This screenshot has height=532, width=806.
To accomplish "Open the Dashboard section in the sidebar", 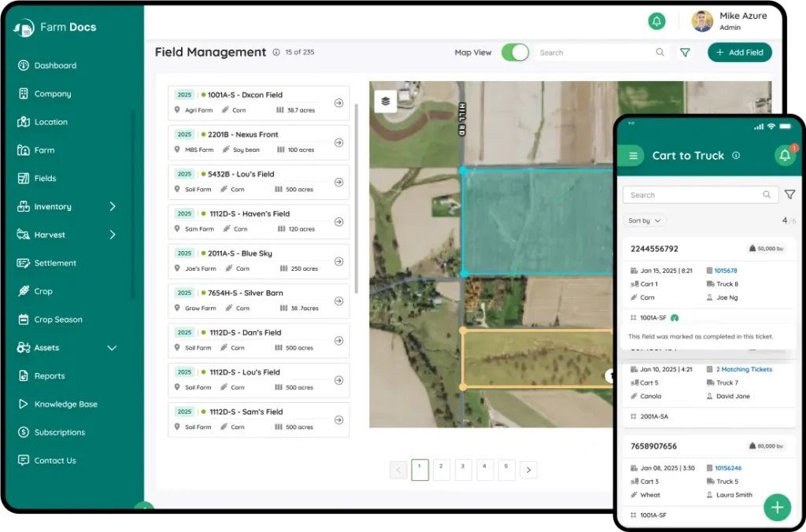I will click(47, 65).
